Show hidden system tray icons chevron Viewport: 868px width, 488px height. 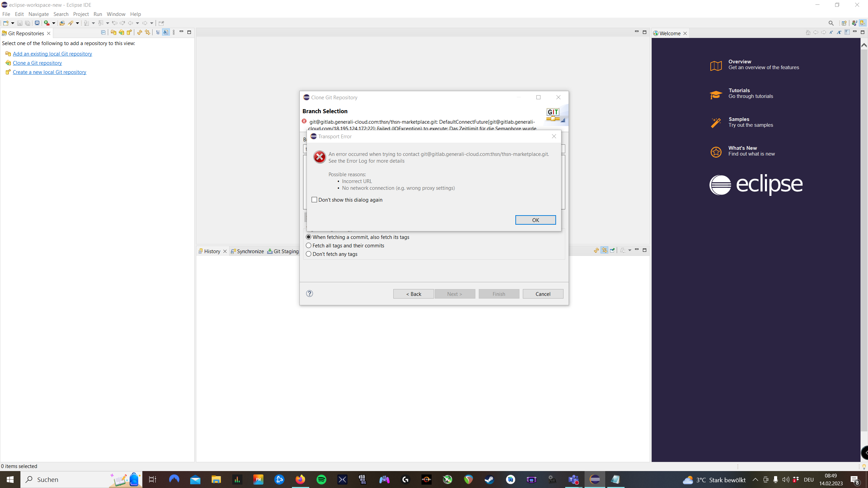point(755,480)
